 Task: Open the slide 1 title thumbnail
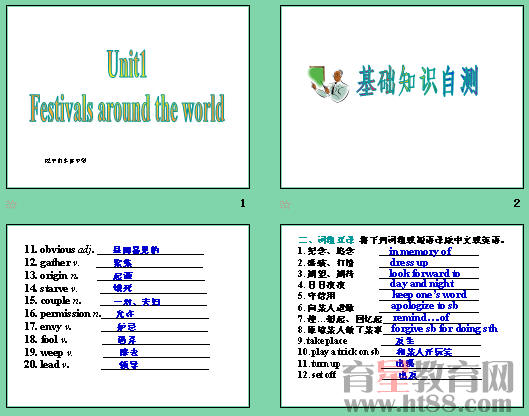coord(128,97)
